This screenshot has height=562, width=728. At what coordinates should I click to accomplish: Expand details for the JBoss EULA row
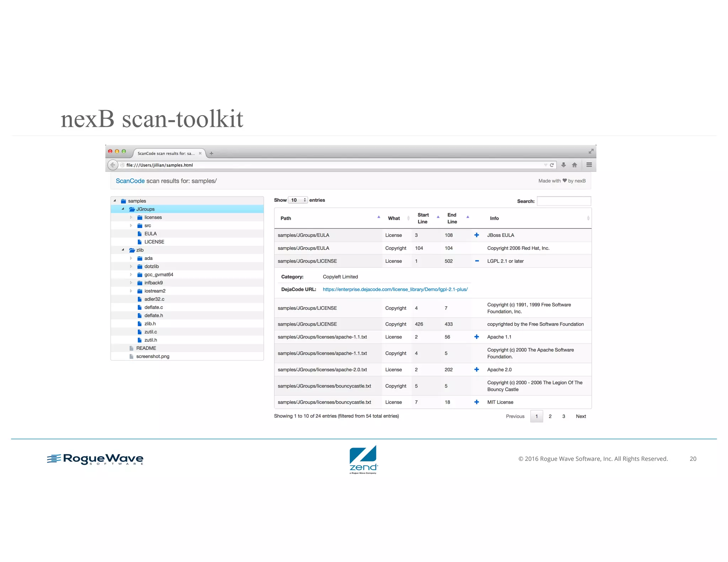point(477,235)
